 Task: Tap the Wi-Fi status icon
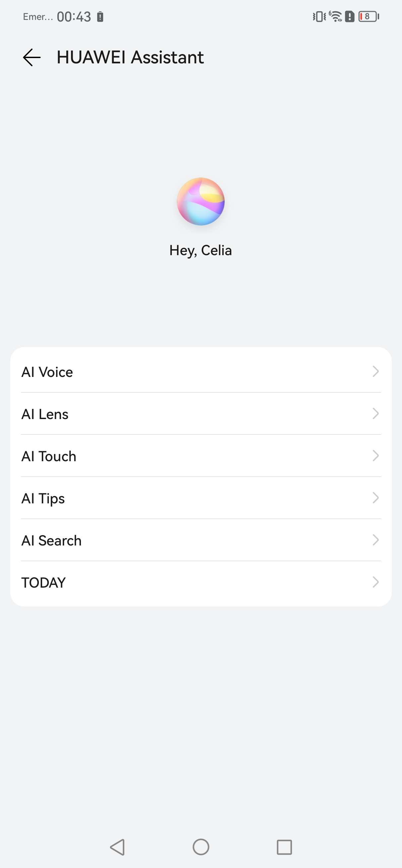(335, 16)
